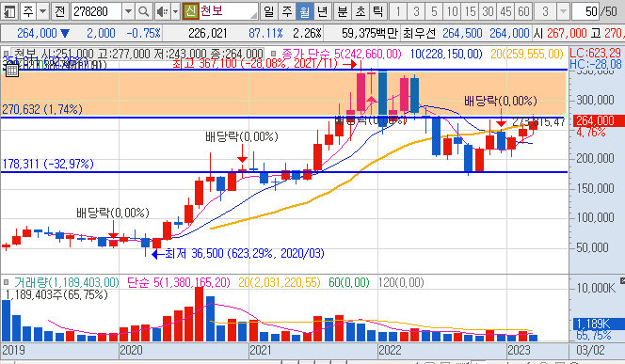This screenshot has height=364, width=625.
Task: Click the volume 20 moving average legend
Action: (280, 282)
